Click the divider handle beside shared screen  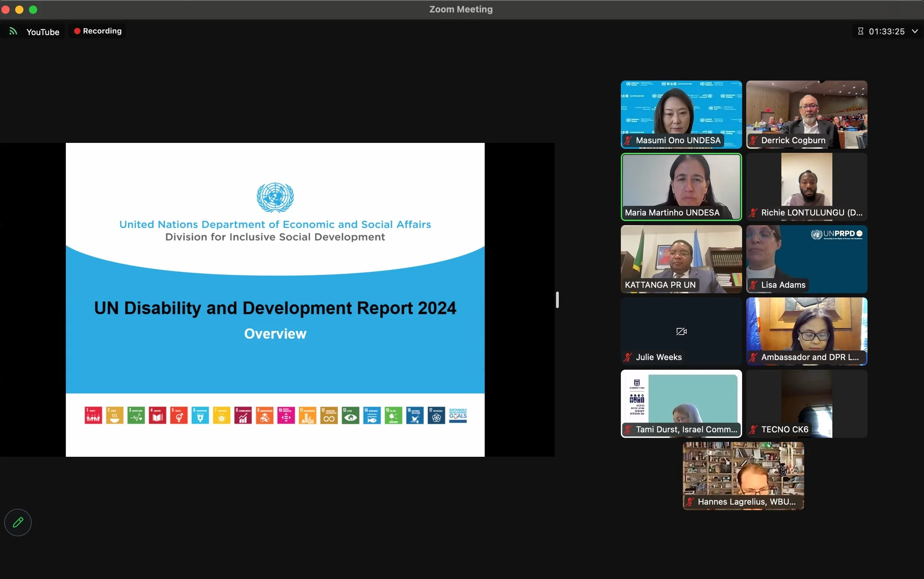(557, 300)
